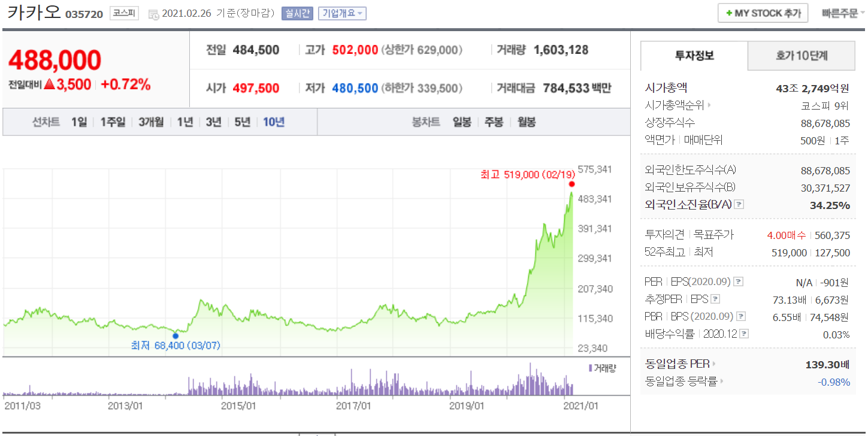Click the target price 560,375
Screen dimensions: 868x436
tap(831, 235)
